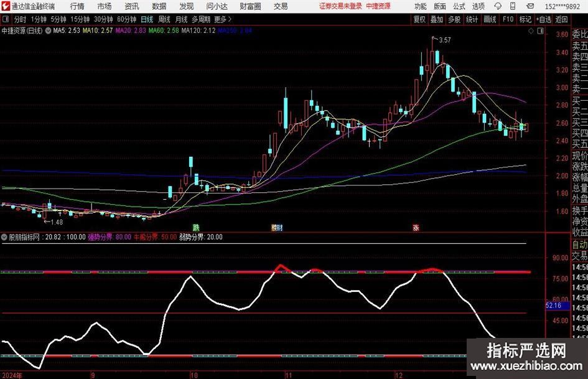Screen dimensions: 588x379
Task: Click the +自选 add favorite button
Action: [x=543, y=19]
